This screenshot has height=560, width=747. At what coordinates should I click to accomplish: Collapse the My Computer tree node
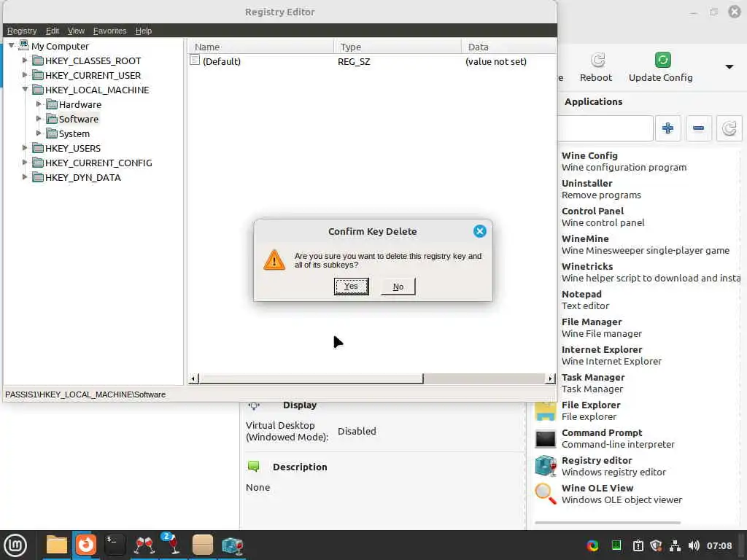pyautogui.click(x=11, y=46)
